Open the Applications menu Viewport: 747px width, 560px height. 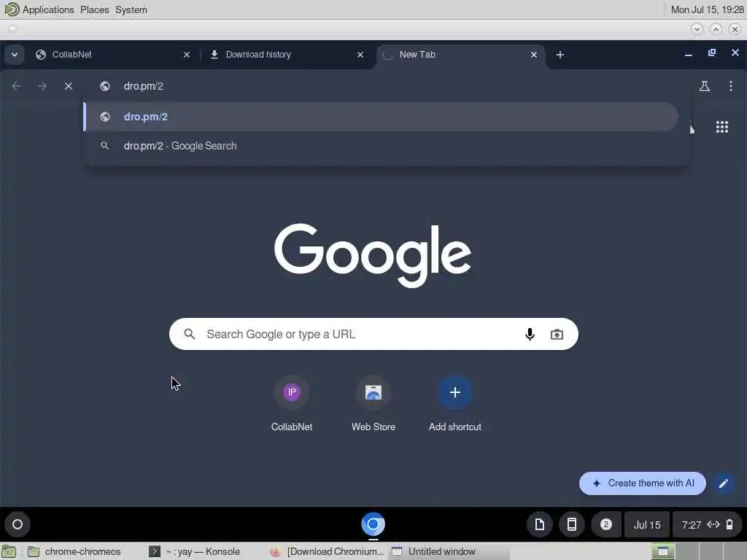(x=48, y=9)
